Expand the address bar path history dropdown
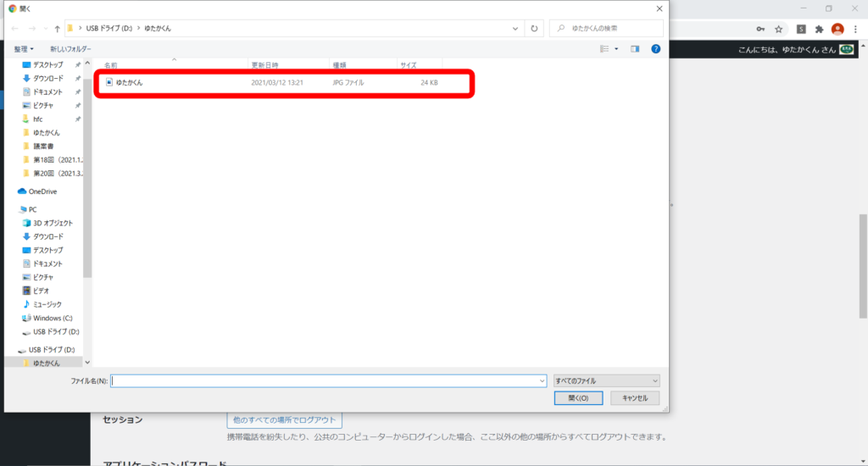Image resolution: width=868 pixels, height=466 pixels. (516, 28)
